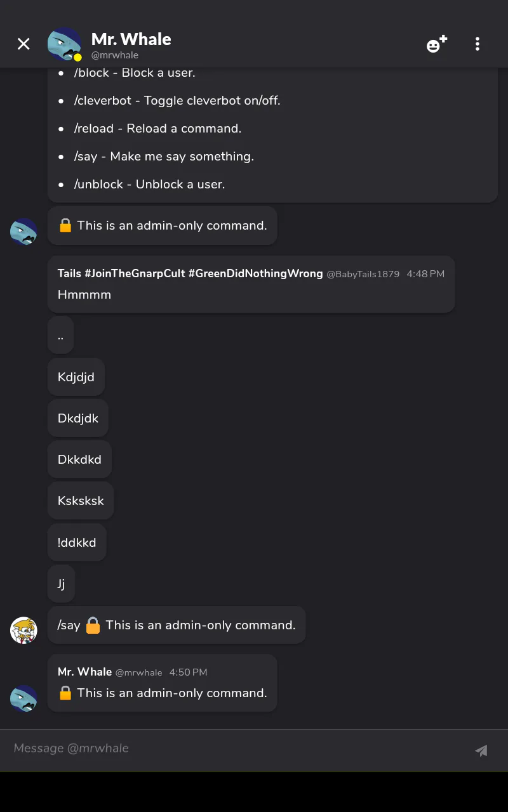Open the Mr. Whale profile title in header

pyautogui.click(x=131, y=39)
